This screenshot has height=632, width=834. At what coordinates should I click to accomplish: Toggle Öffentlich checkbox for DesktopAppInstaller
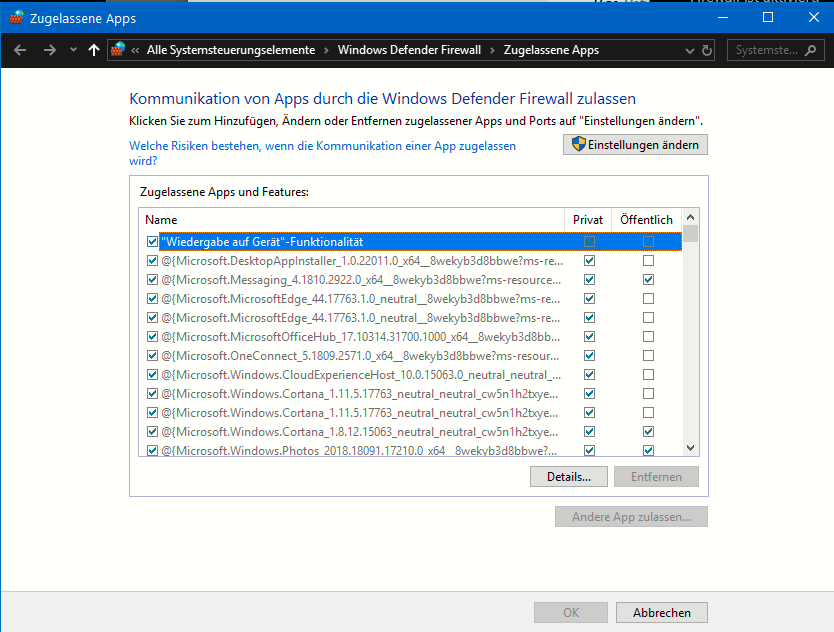[x=648, y=261]
